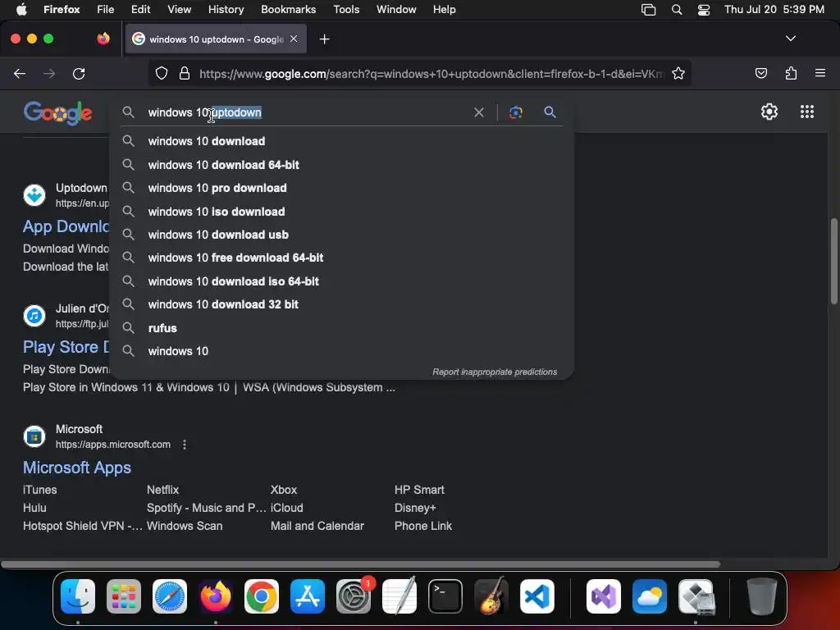Open the History menu
This screenshot has width=840, height=630.
[x=226, y=10]
